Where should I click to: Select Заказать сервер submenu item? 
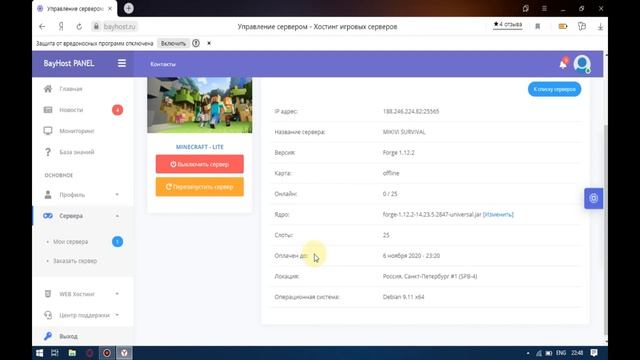click(x=75, y=261)
